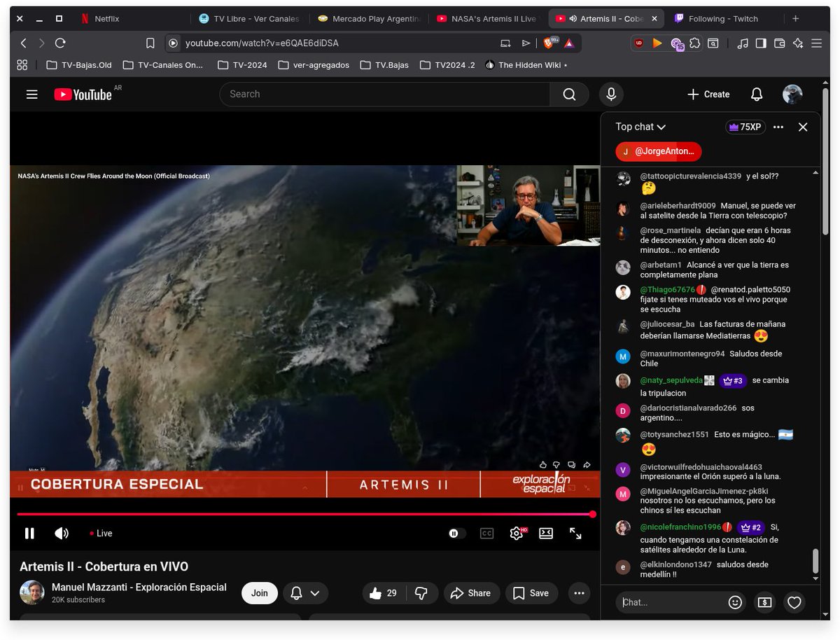Open the Create menu

[x=708, y=94]
